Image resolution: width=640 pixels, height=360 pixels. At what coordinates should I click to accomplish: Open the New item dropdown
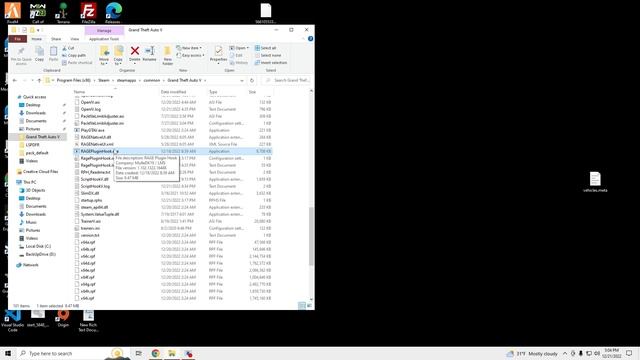[x=189, y=48]
